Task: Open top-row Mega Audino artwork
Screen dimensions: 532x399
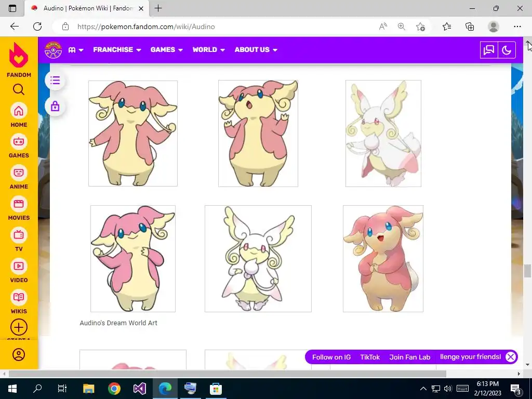Action: coord(383,134)
